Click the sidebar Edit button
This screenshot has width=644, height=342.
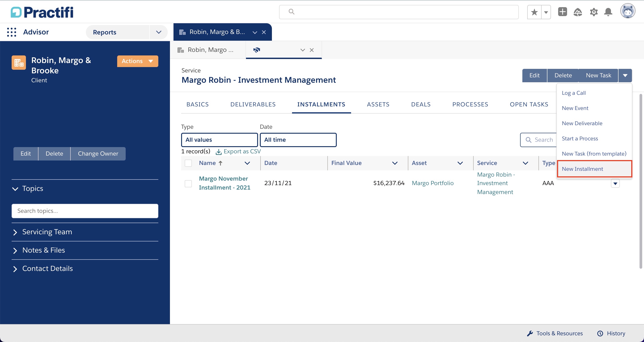pyautogui.click(x=25, y=154)
